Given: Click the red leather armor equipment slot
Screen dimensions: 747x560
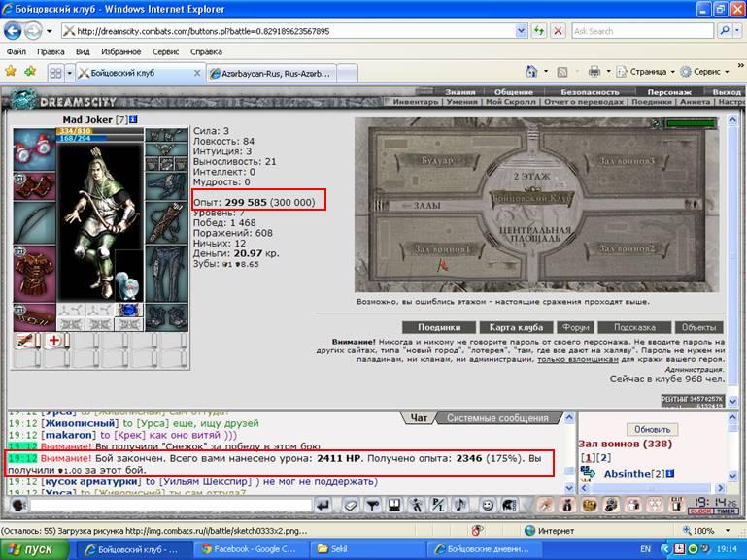Looking at the screenshot, I should (x=34, y=274).
